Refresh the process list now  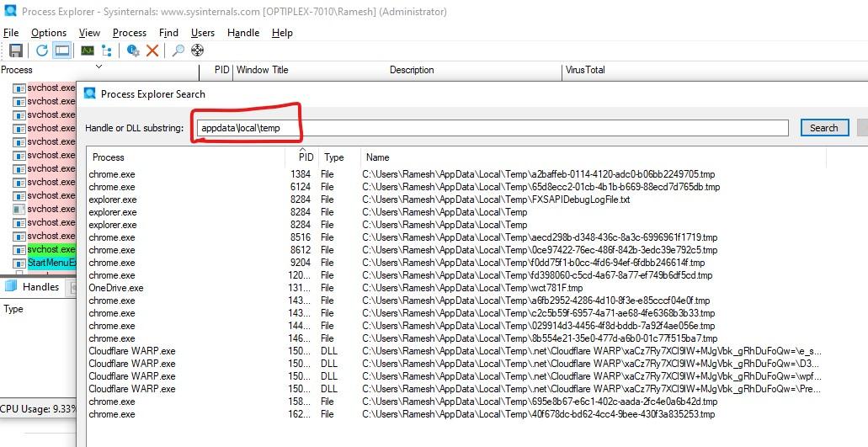(42, 51)
